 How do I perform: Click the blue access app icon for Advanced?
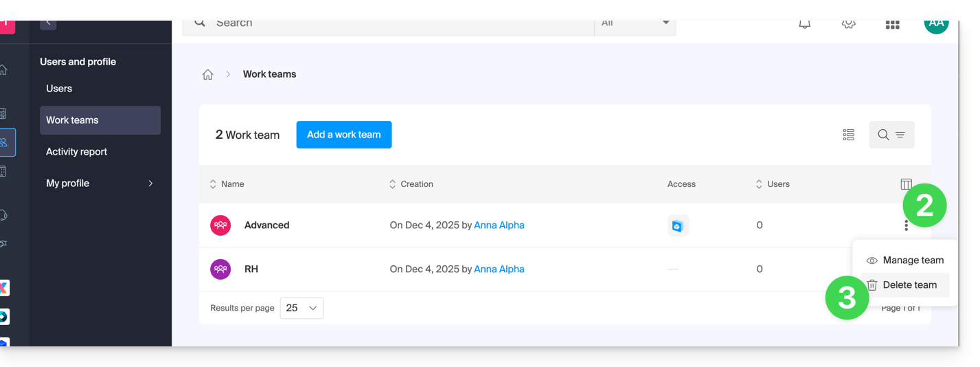678,225
